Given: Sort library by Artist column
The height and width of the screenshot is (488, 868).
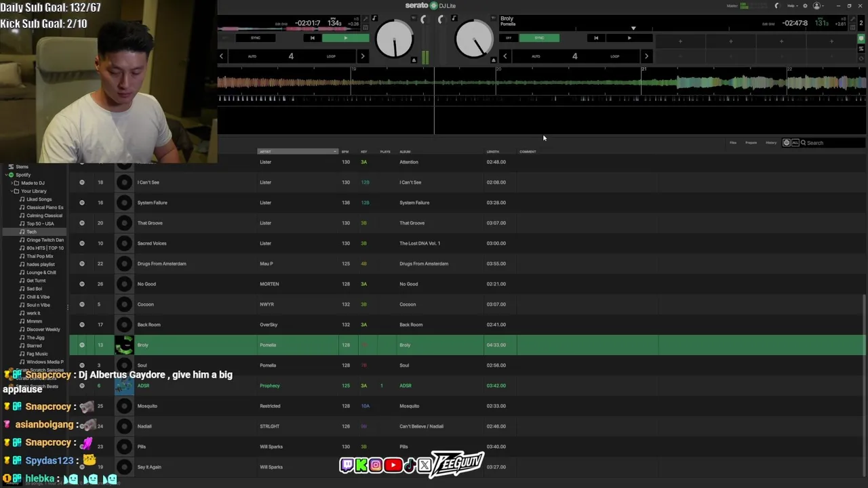Looking at the screenshot, I should tap(298, 151).
